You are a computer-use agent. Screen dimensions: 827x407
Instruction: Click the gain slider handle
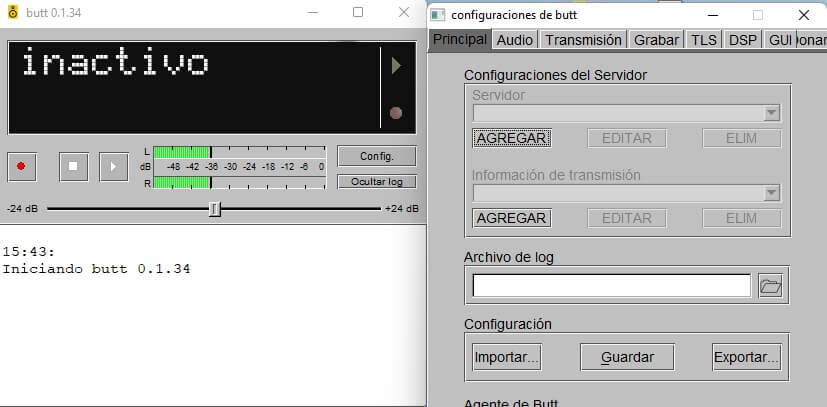214,209
